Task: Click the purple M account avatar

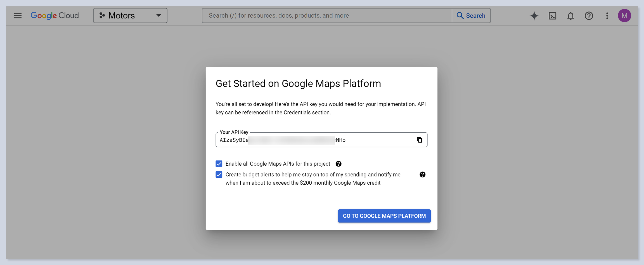Action: [624, 16]
